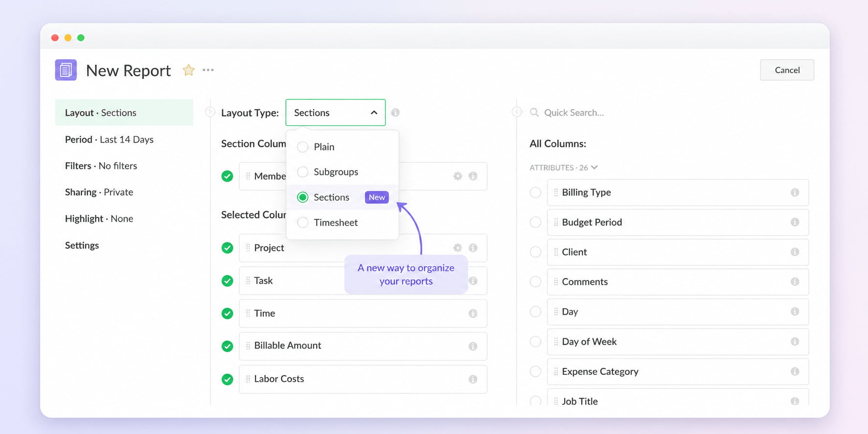Screen dimensions: 868x434
Task: Add the Client column checkbox
Action: pyautogui.click(x=535, y=252)
